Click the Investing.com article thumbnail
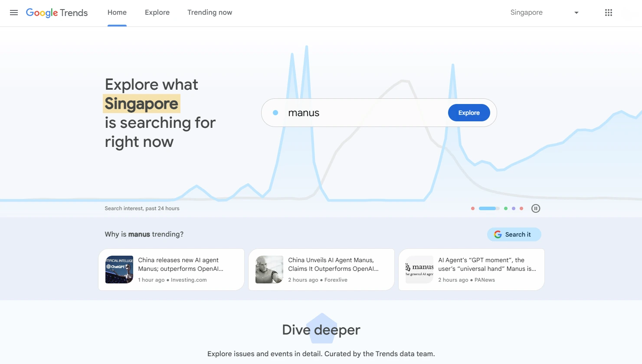The image size is (642, 364). (x=119, y=270)
